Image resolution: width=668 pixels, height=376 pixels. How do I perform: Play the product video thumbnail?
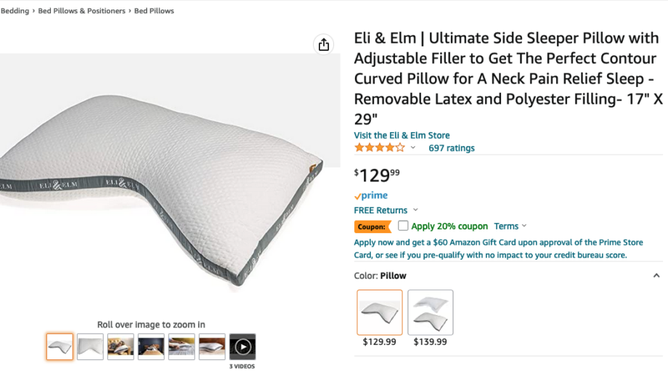click(242, 347)
